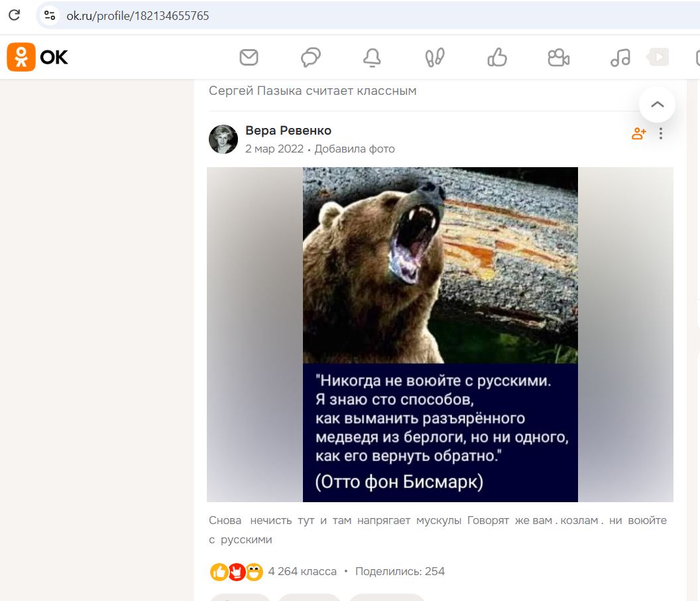Screen dimensions: 700x601
Task: Open Ratings thumbs-up icon in the top bar
Action: (x=497, y=57)
